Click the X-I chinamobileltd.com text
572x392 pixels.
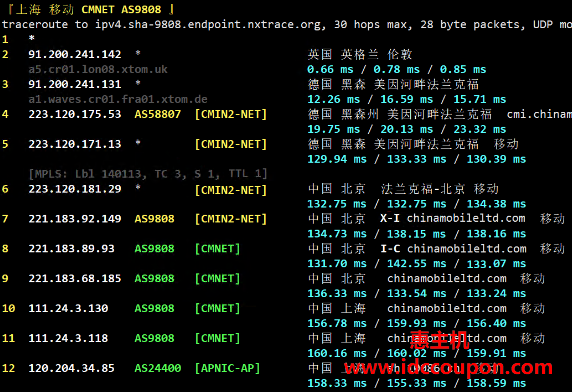(453, 218)
